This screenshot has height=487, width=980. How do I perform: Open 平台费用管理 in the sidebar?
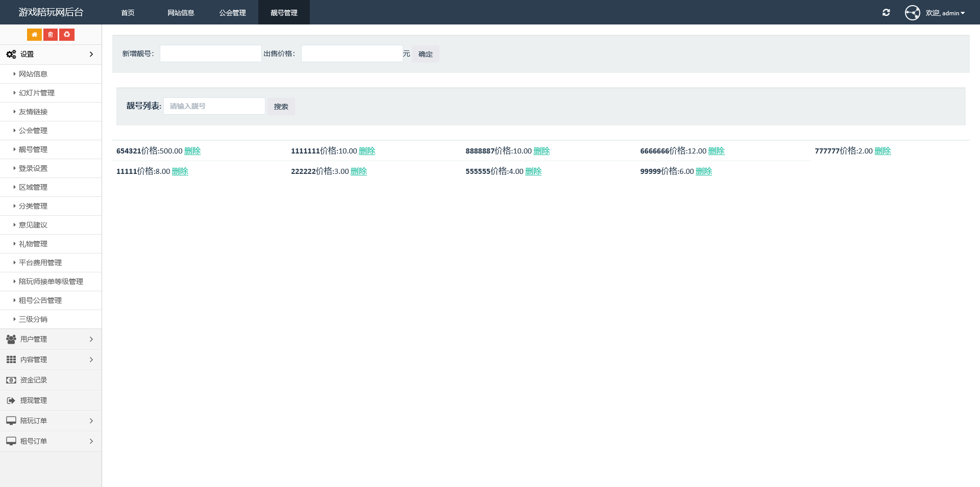click(x=51, y=263)
